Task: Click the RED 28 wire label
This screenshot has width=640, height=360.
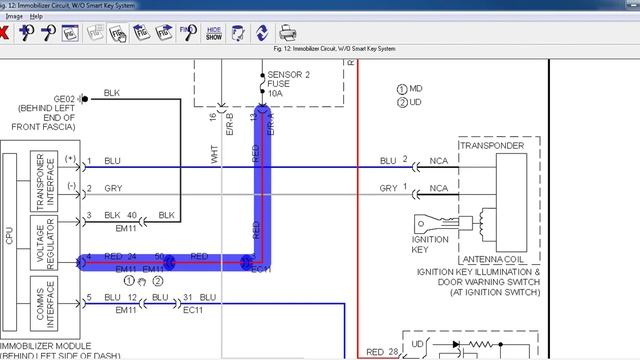Action: [x=382, y=352]
